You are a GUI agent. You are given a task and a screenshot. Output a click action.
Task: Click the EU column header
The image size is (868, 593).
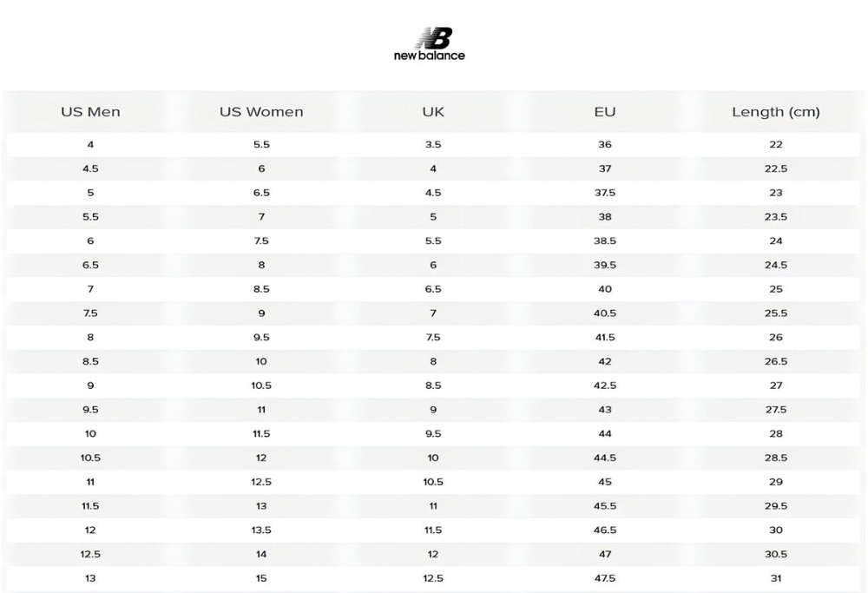604,112
